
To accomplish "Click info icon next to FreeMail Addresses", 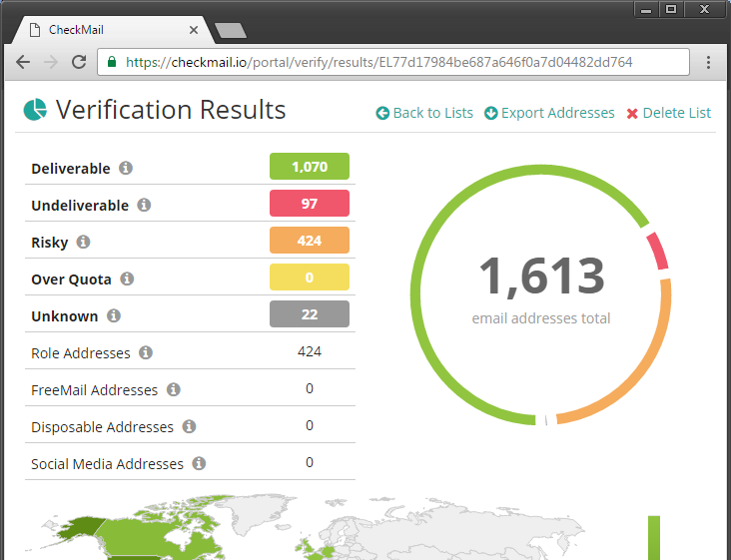I will pyautogui.click(x=174, y=389).
